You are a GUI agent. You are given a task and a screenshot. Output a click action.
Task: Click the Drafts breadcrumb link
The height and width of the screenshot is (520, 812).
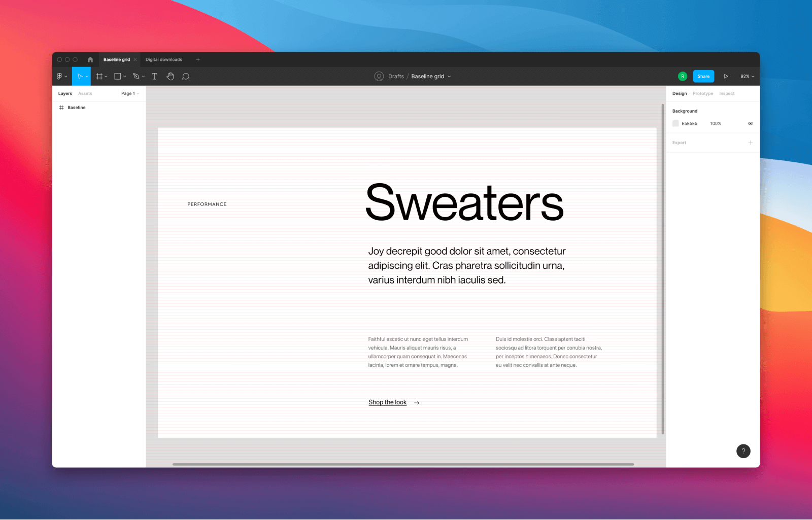[396, 76]
